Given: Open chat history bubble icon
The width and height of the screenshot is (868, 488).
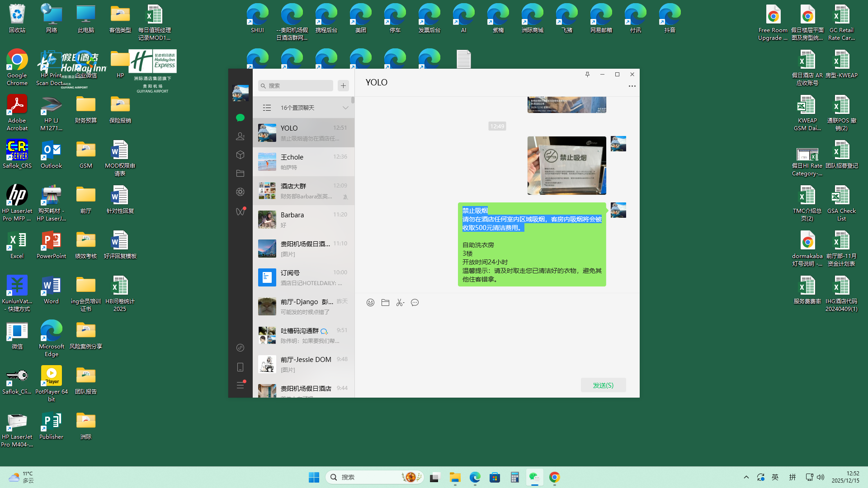Looking at the screenshot, I should coord(415,303).
